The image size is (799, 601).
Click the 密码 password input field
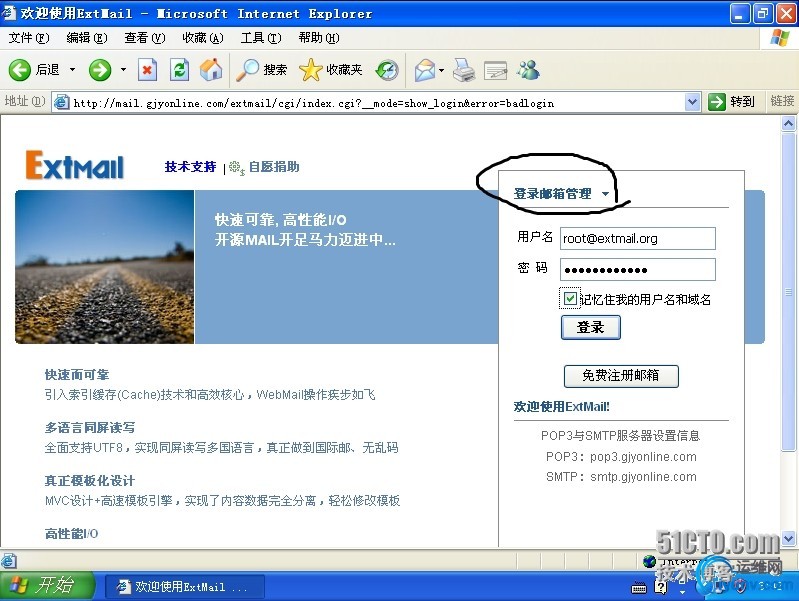pos(637,270)
